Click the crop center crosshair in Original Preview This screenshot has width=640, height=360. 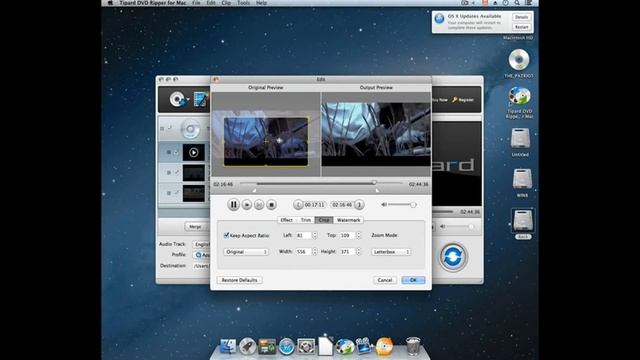point(266,142)
